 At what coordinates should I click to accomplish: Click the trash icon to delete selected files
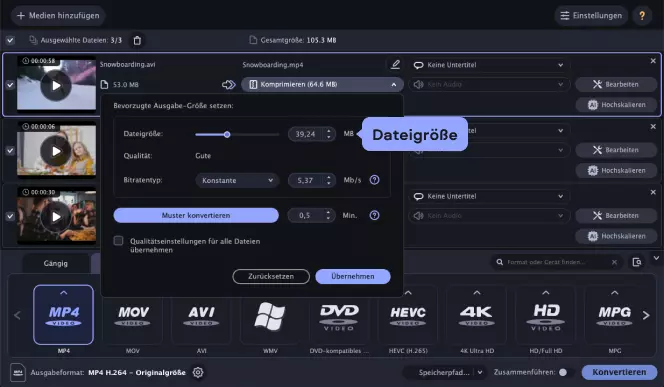tap(137, 40)
